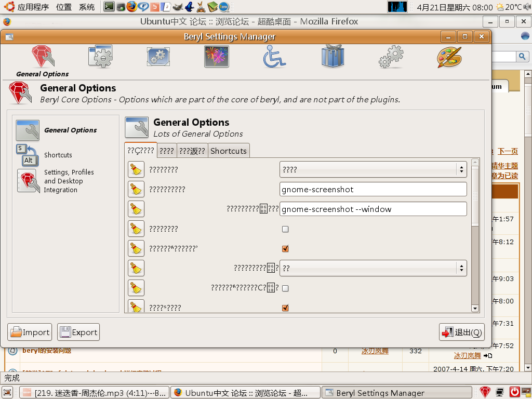The image size is (532, 399).
Task: Switch to the mp3 player taskbar item
Action: point(94,393)
